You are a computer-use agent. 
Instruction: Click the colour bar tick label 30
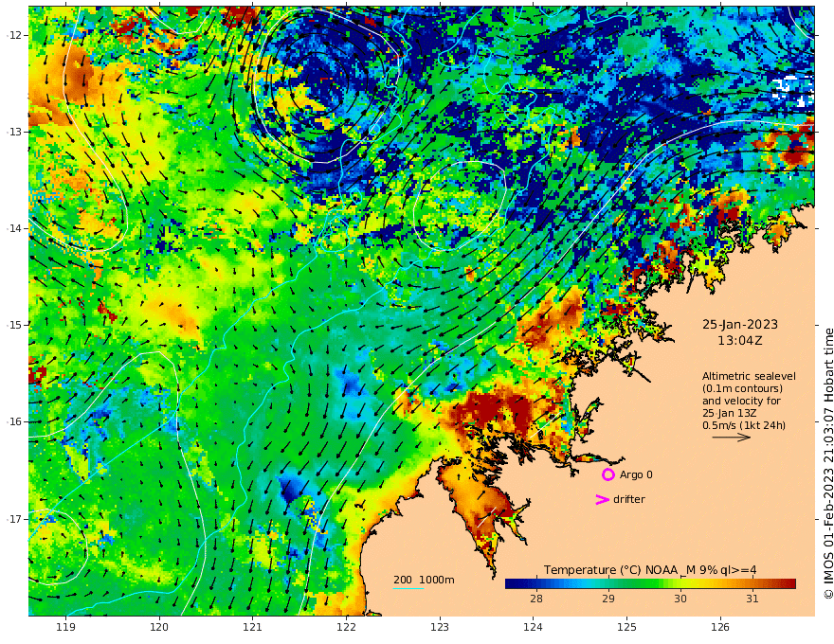pos(680,599)
